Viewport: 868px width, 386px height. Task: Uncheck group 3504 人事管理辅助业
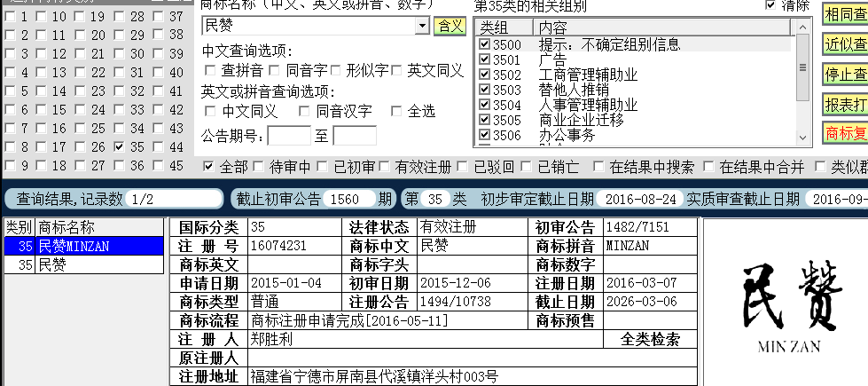click(484, 104)
